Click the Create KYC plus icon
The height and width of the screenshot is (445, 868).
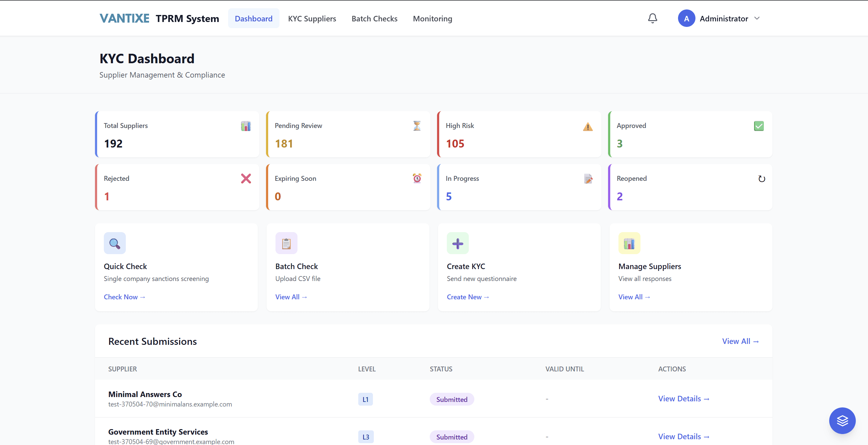(x=458, y=243)
